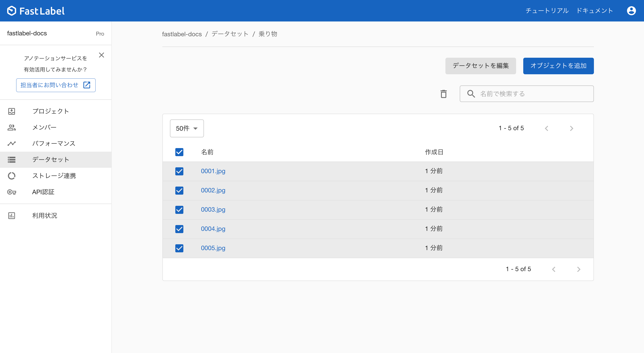This screenshot has width=644, height=353.
Task: Open the ドキュメント link in the header
Action: tap(595, 11)
